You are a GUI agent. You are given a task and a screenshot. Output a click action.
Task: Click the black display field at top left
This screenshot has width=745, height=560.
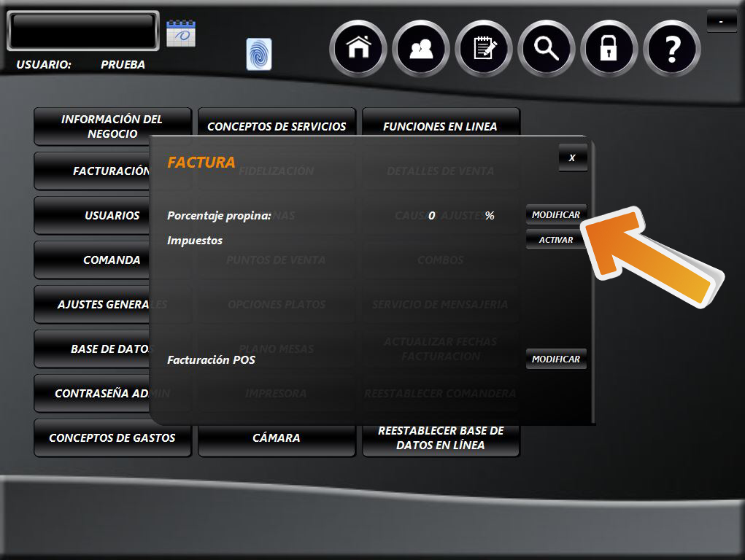pyautogui.click(x=82, y=31)
